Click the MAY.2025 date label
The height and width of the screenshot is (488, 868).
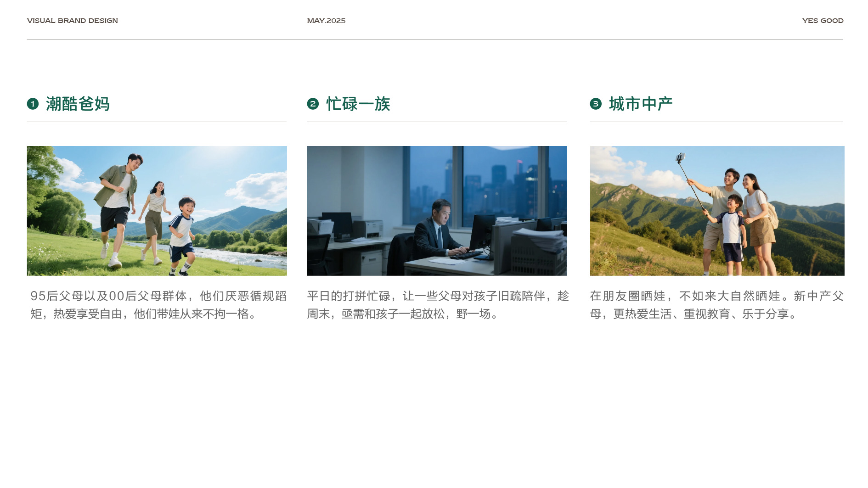pyautogui.click(x=326, y=21)
